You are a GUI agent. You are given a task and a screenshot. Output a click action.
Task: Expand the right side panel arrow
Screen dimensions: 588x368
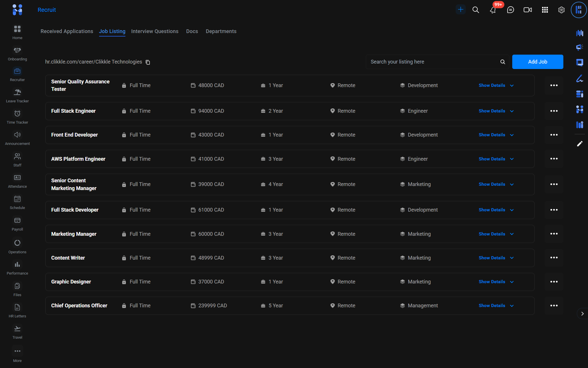coord(582,314)
